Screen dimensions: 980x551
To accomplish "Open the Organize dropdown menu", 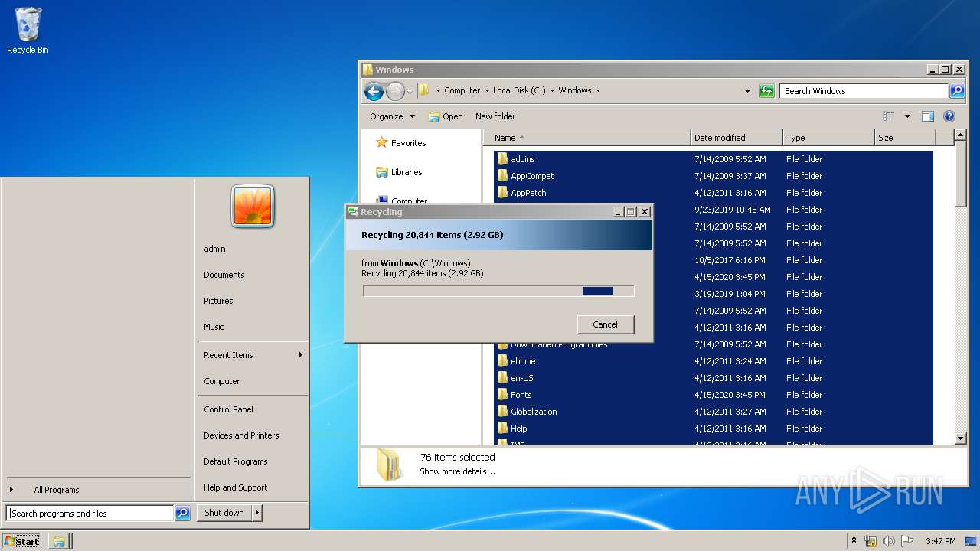I will coord(392,116).
